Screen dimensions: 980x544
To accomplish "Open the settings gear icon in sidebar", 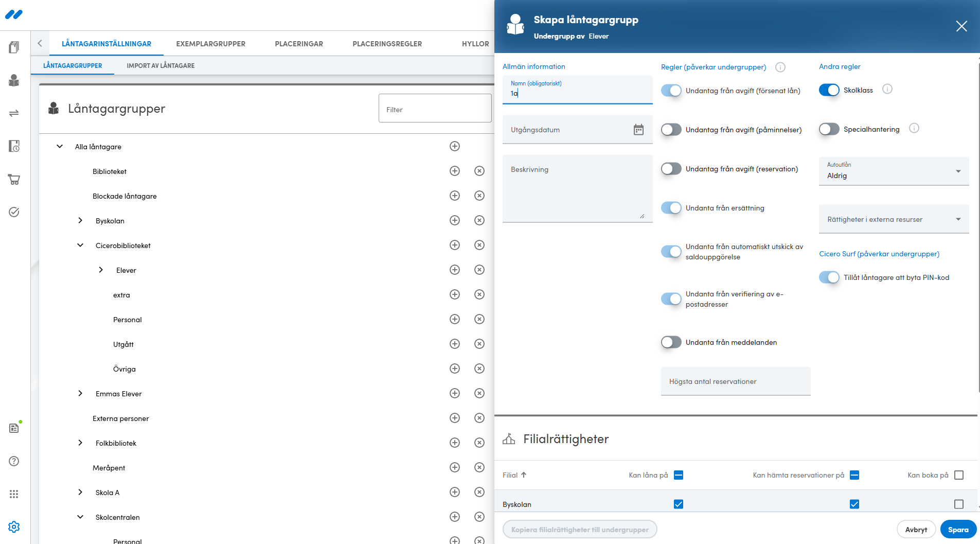I will (14, 527).
